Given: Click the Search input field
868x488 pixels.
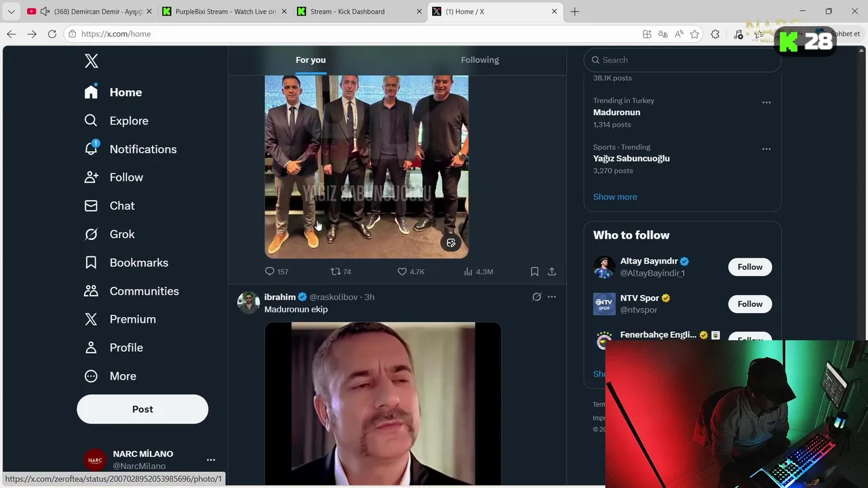Looking at the screenshot, I should 682,60.
